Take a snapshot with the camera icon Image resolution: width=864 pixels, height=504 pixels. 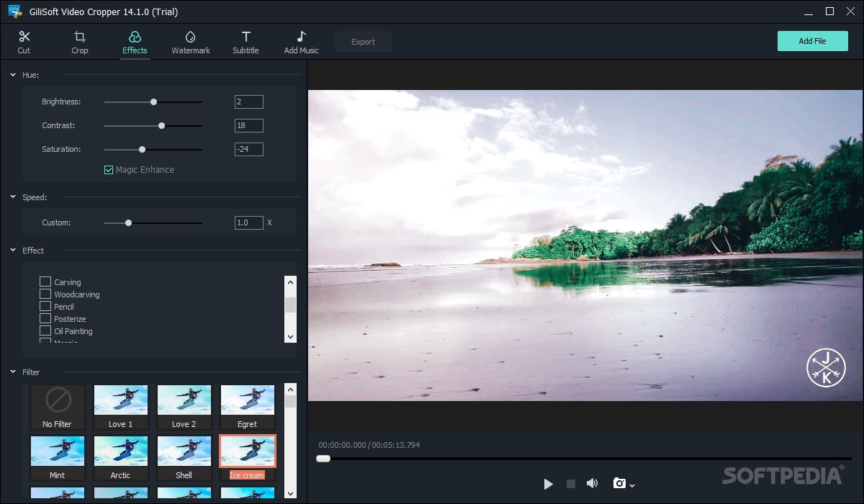pos(618,483)
